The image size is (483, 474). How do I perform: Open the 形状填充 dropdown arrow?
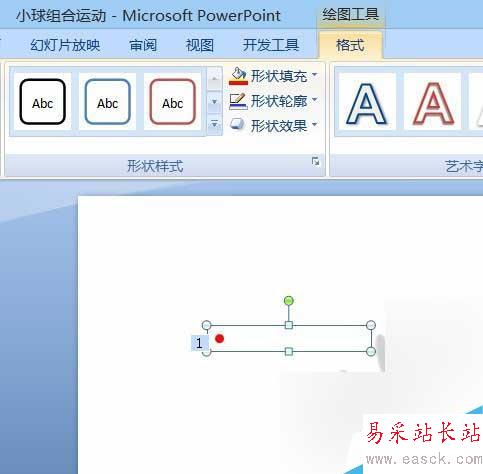click(x=314, y=76)
